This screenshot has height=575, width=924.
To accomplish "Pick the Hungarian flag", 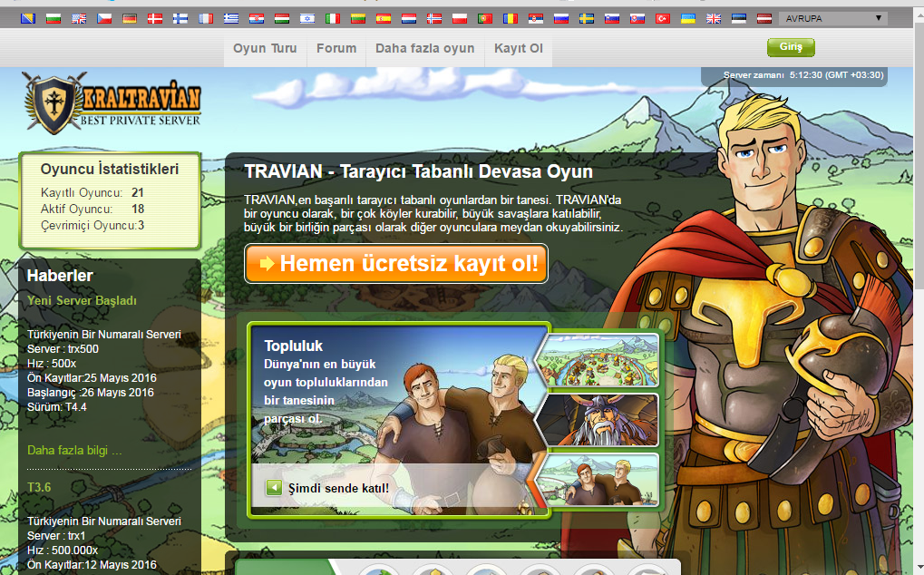I will click(282, 19).
